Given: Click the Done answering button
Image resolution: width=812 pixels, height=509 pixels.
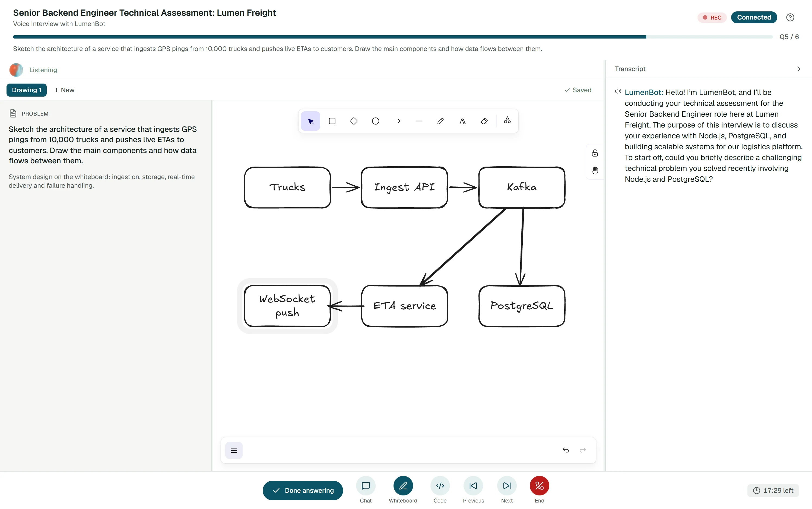Looking at the screenshot, I should [303, 491].
